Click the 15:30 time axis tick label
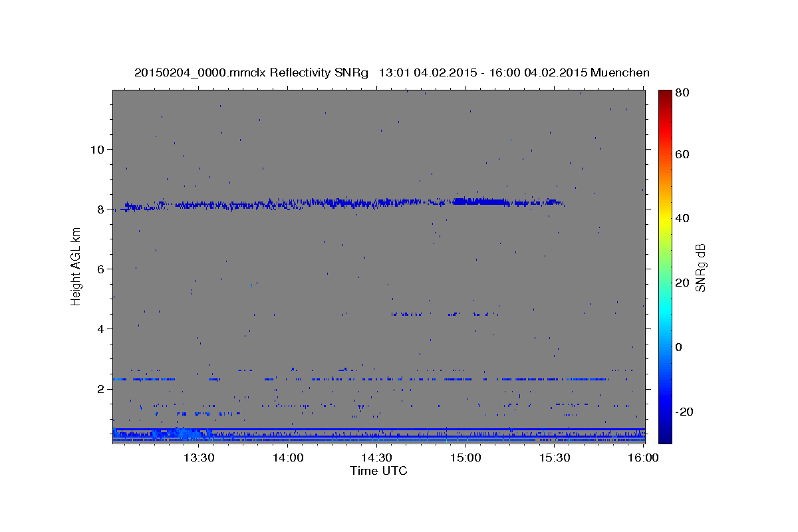798x532 pixels. tap(554, 458)
